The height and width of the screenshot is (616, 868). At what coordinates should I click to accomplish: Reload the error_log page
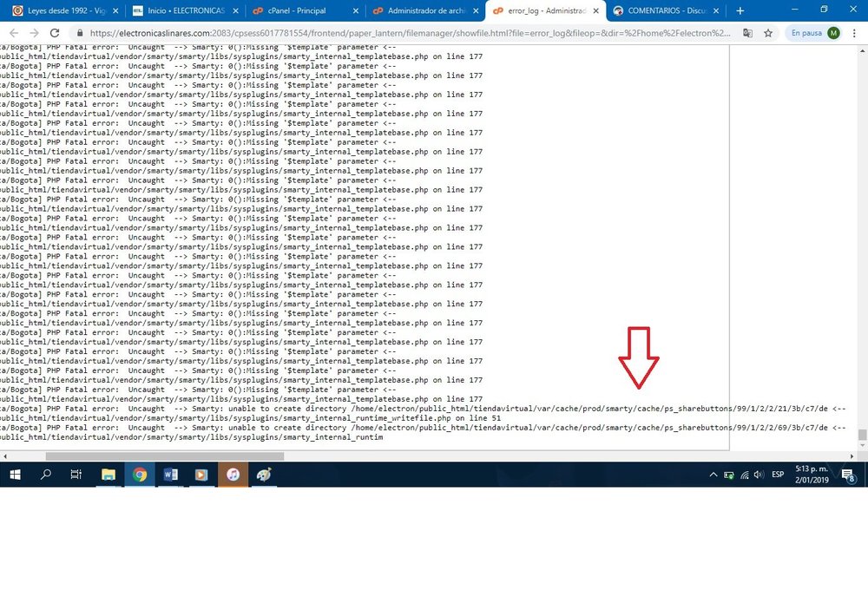tap(54, 32)
